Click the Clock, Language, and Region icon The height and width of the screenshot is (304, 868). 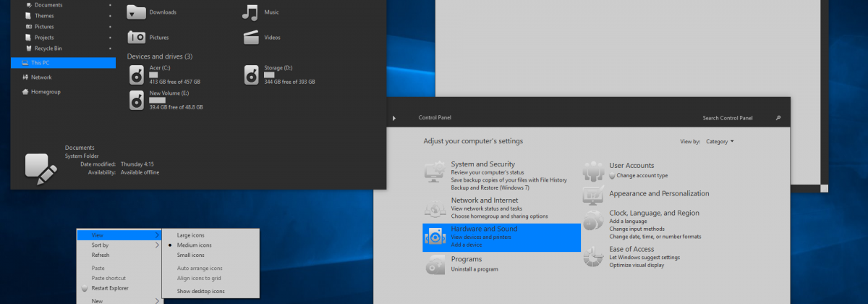click(x=594, y=220)
